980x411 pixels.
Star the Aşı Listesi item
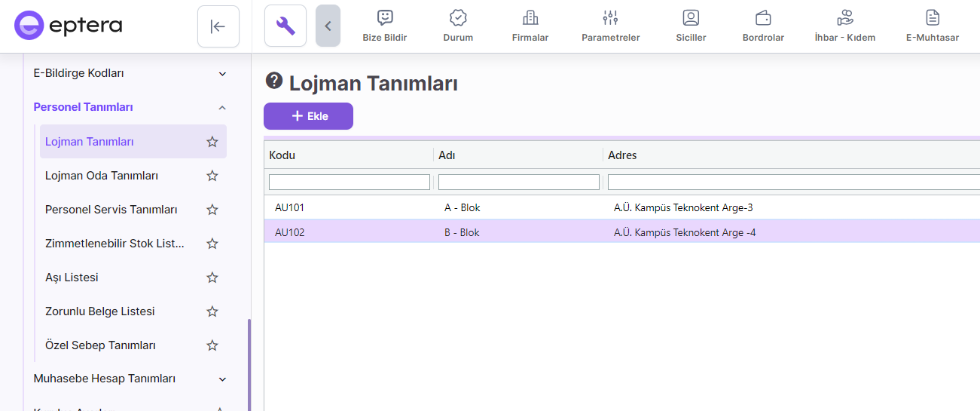[212, 278]
